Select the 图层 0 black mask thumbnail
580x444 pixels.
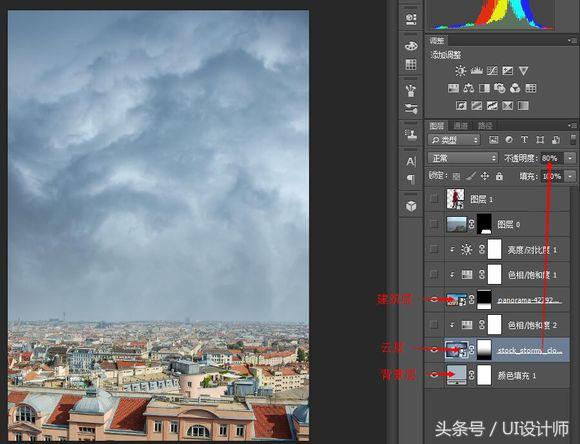484,224
